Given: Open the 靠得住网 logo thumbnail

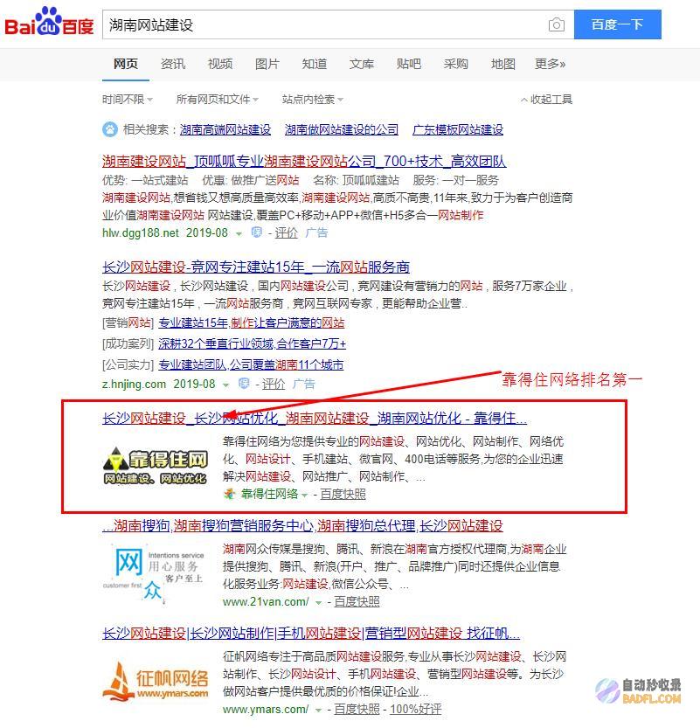Looking at the screenshot, I should tap(155, 466).
